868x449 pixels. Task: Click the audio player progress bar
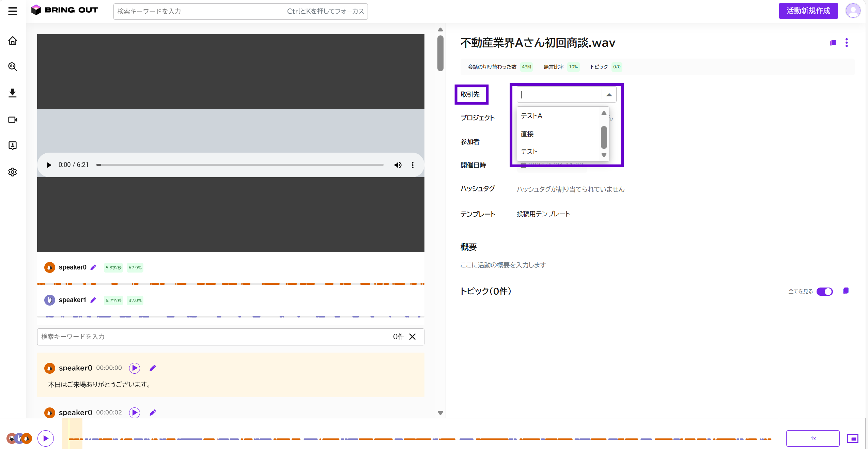click(x=240, y=165)
